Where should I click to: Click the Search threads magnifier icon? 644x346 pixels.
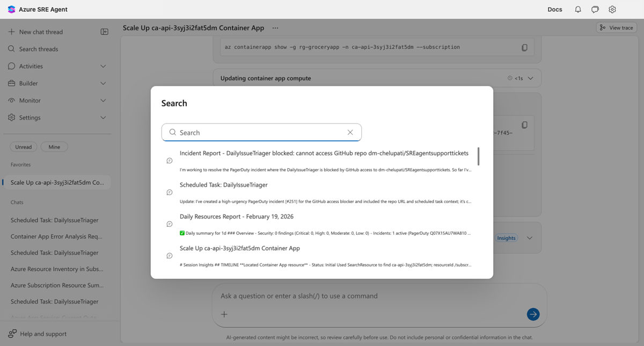11,49
